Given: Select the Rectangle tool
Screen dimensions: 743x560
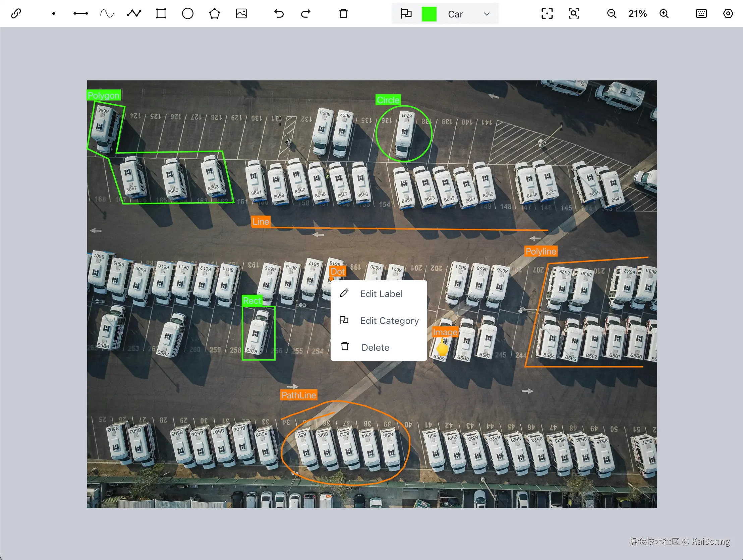Looking at the screenshot, I should click(161, 14).
